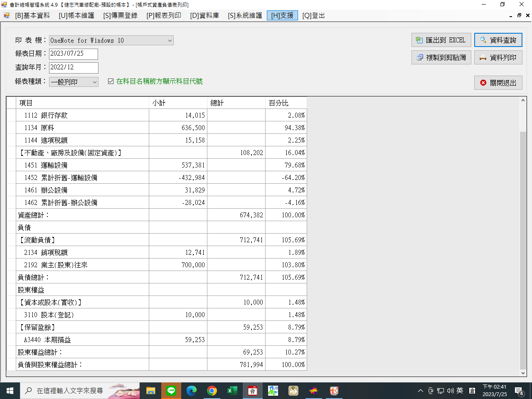Screen dimensions: 532x399
Task: Select the 2192 業主(股東)往來 row
Action: point(157,265)
